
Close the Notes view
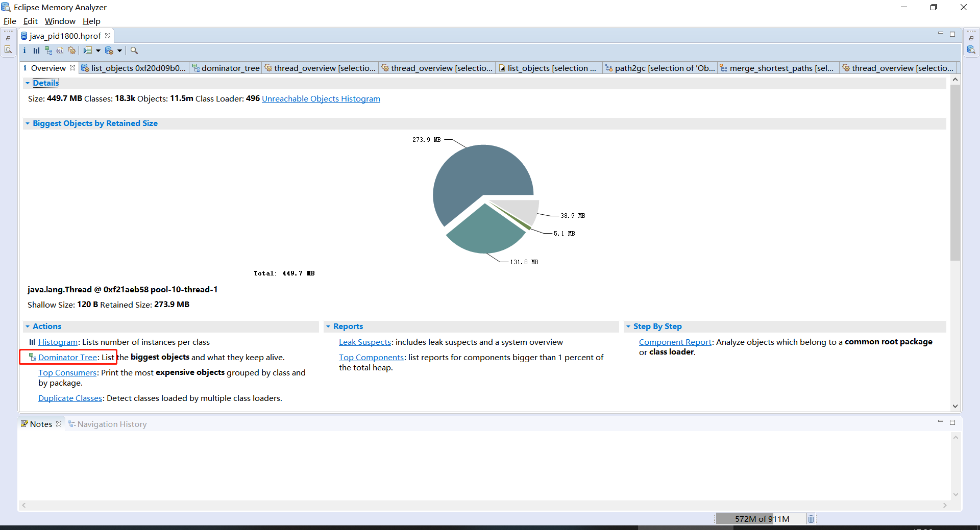tap(59, 424)
